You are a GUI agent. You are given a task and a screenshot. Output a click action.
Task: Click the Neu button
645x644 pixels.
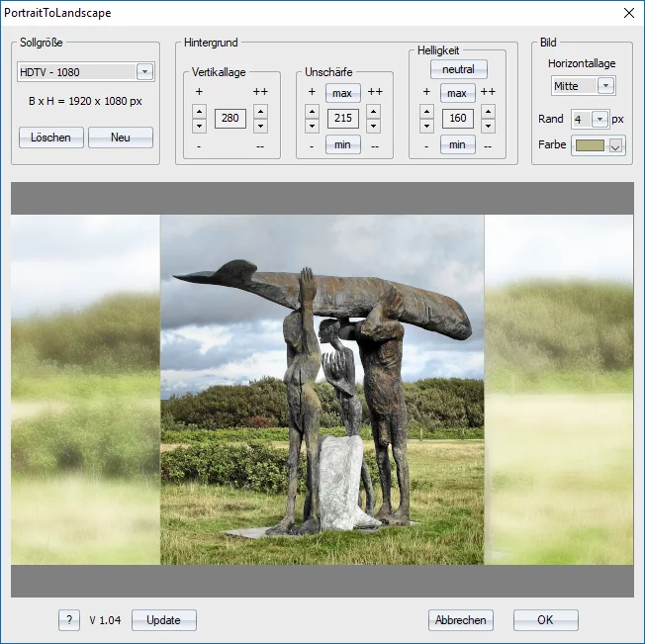click(120, 138)
